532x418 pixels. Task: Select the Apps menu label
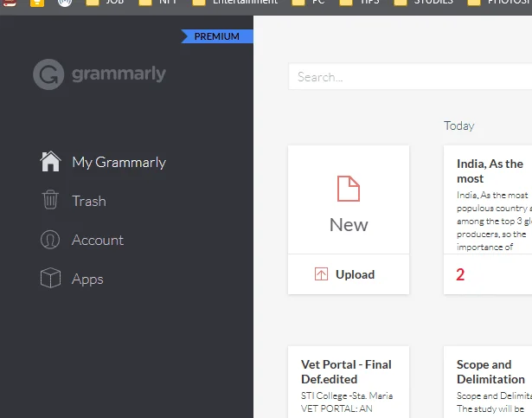87,280
